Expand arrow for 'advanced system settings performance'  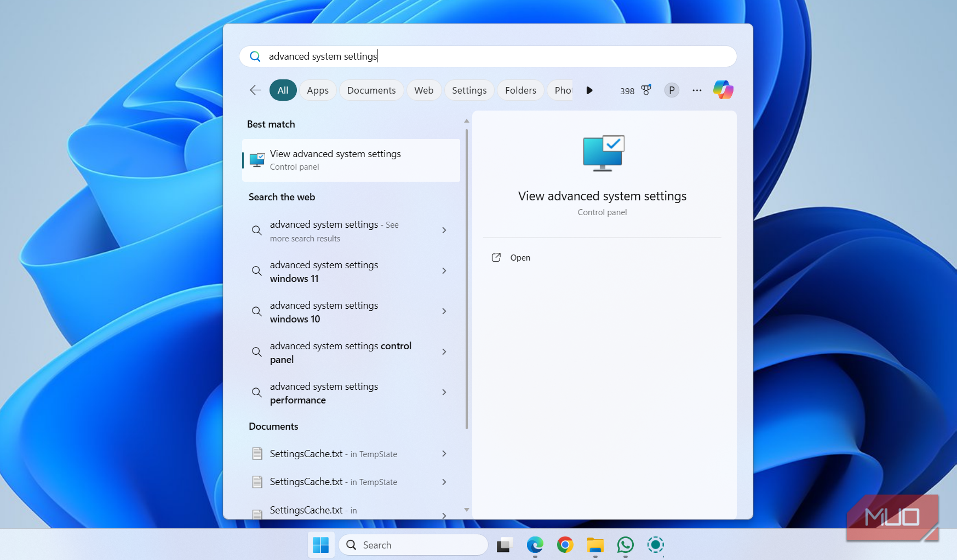(444, 392)
